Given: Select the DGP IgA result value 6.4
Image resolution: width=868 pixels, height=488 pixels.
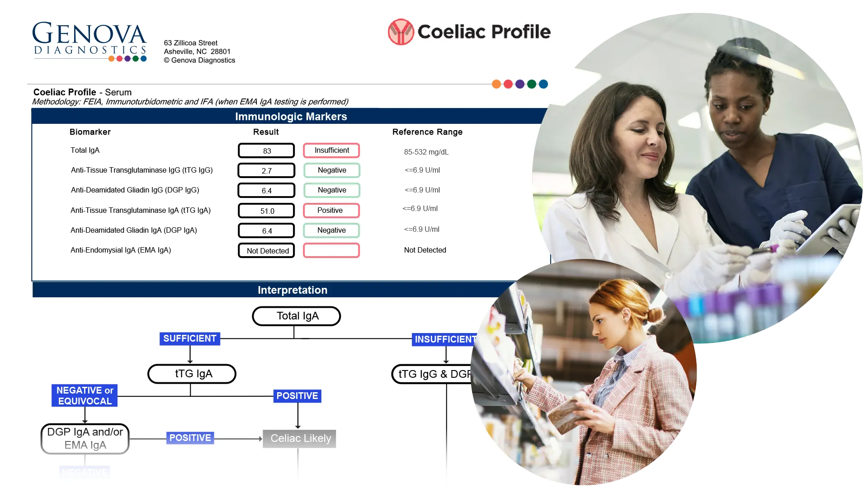Looking at the screenshot, I should pos(267,230).
